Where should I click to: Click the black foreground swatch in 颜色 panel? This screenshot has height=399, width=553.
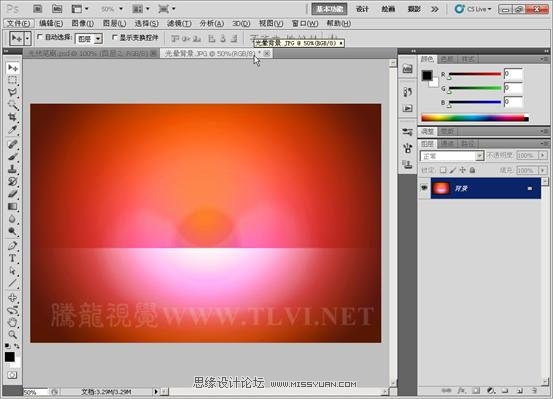pyautogui.click(x=427, y=75)
